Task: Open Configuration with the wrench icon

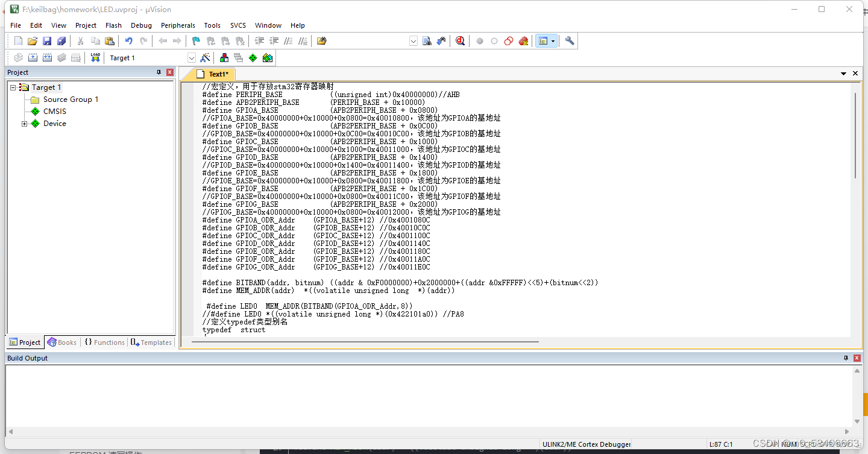Action: coord(570,41)
